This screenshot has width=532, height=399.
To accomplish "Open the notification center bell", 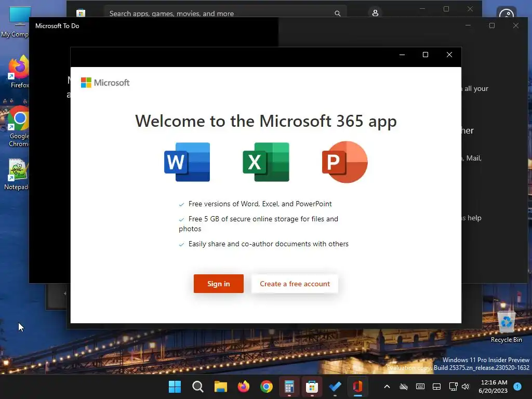I will (x=517, y=387).
